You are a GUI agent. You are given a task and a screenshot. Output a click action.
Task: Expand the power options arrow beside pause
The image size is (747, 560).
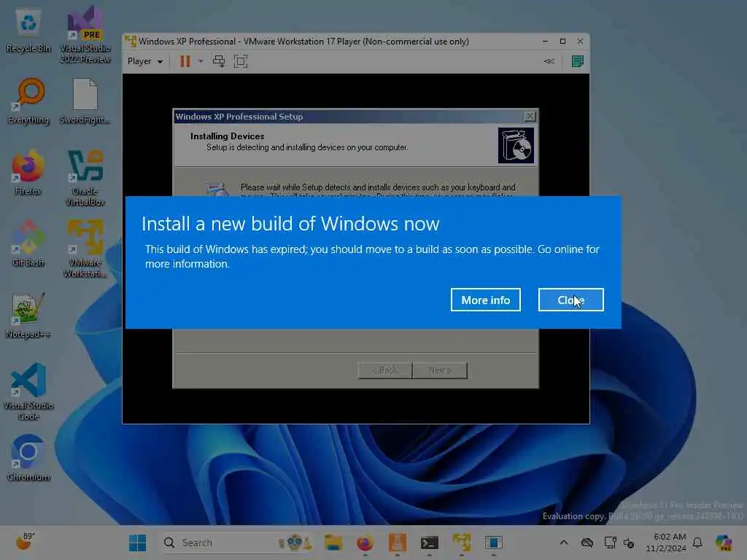click(x=201, y=61)
